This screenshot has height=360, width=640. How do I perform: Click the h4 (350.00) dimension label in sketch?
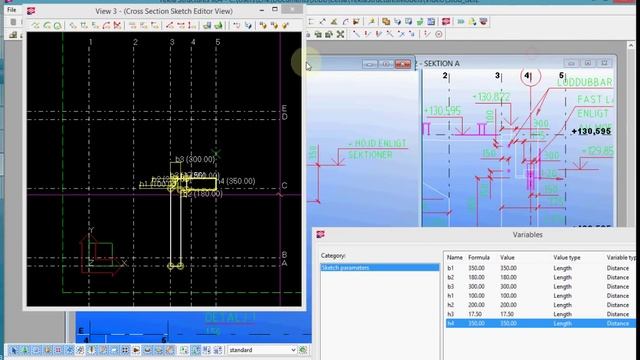click(236, 181)
